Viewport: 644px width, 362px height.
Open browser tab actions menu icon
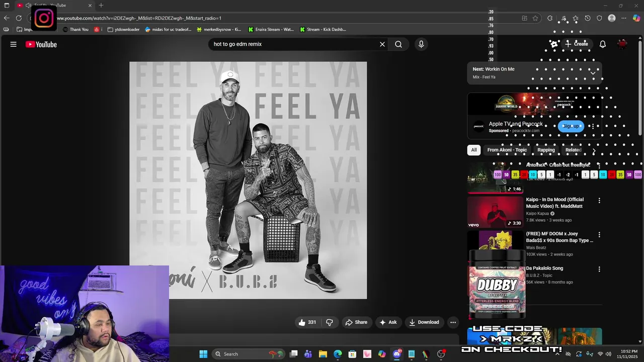[7, 6]
